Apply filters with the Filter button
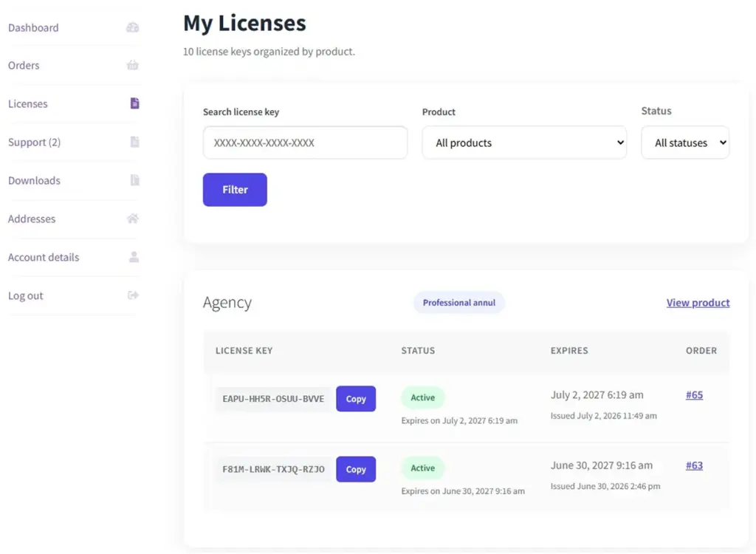The image size is (756, 554). tap(235, 190)
